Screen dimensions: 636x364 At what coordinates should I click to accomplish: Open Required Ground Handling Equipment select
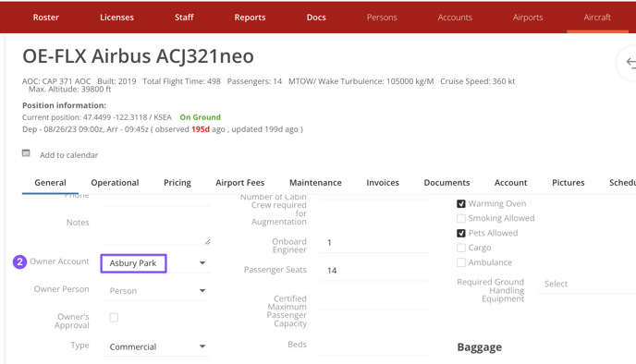pos(586,284)
